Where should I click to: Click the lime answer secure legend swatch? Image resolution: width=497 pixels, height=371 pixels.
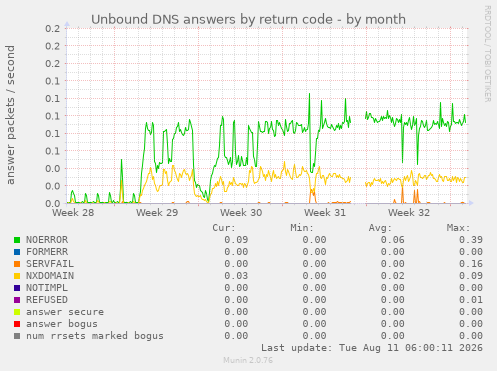click(x=17, y=312)
